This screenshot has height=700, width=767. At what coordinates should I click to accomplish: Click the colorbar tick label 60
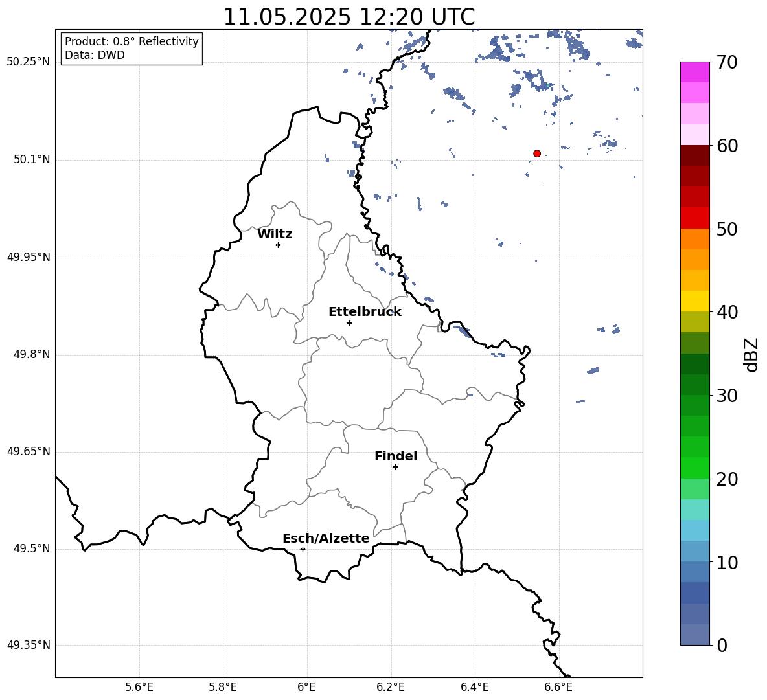tap(727, 146)
